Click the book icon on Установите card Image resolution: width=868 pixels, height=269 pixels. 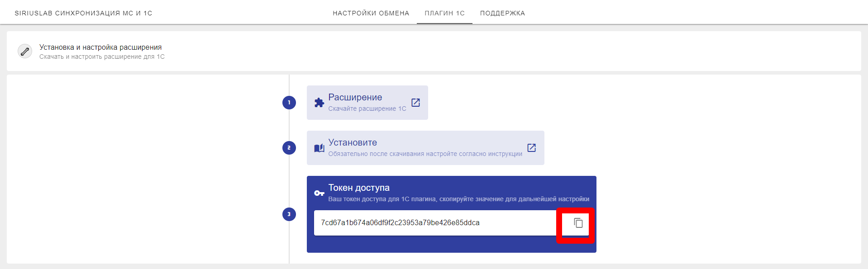coord(319,148)
